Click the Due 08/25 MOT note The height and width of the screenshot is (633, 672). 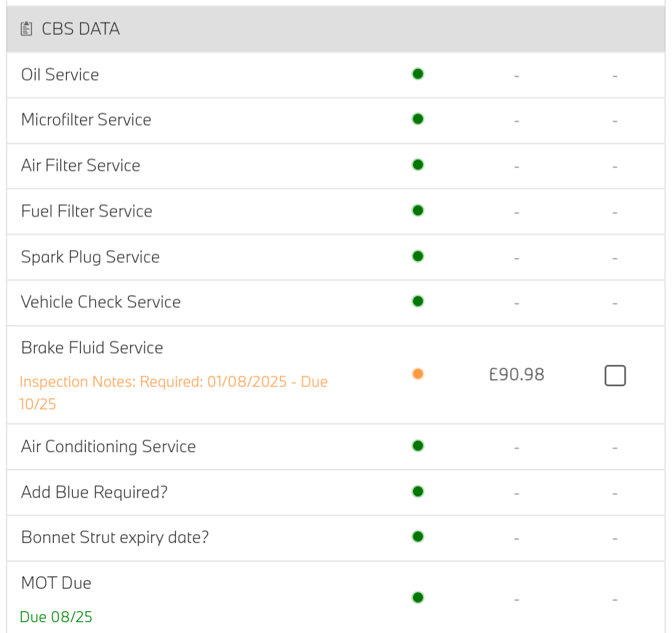pos(56,617)
